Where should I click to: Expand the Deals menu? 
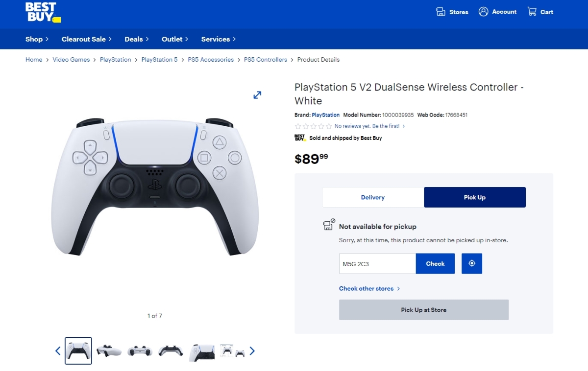coord(137,39)
